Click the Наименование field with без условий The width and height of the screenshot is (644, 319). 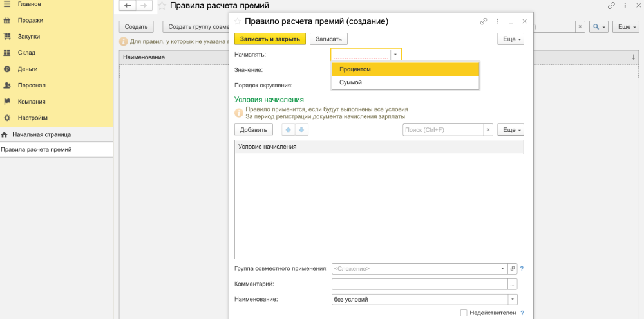(x=420, y=300)
